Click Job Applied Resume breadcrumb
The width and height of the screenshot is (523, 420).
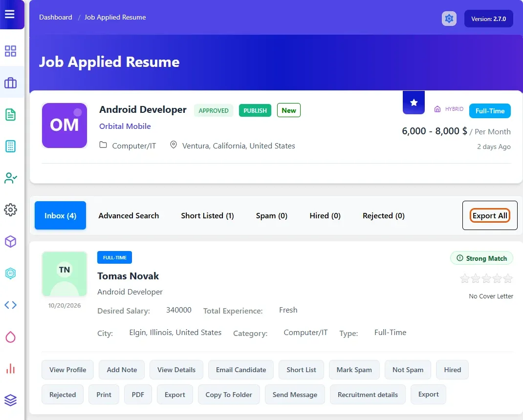coord(115,17)
